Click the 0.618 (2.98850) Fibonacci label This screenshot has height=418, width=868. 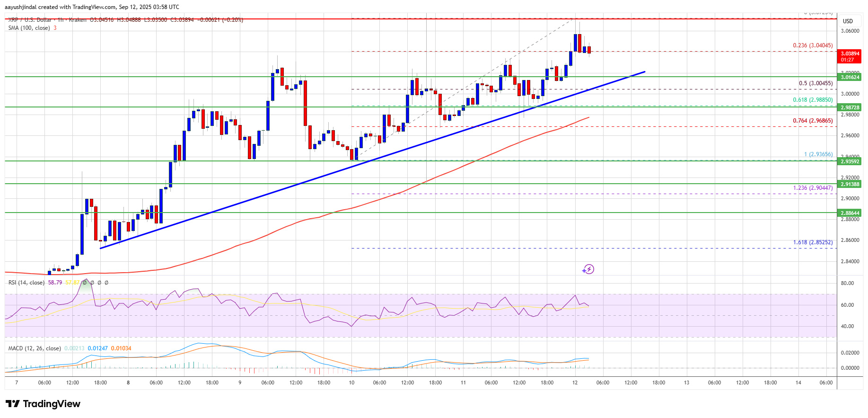813,100
